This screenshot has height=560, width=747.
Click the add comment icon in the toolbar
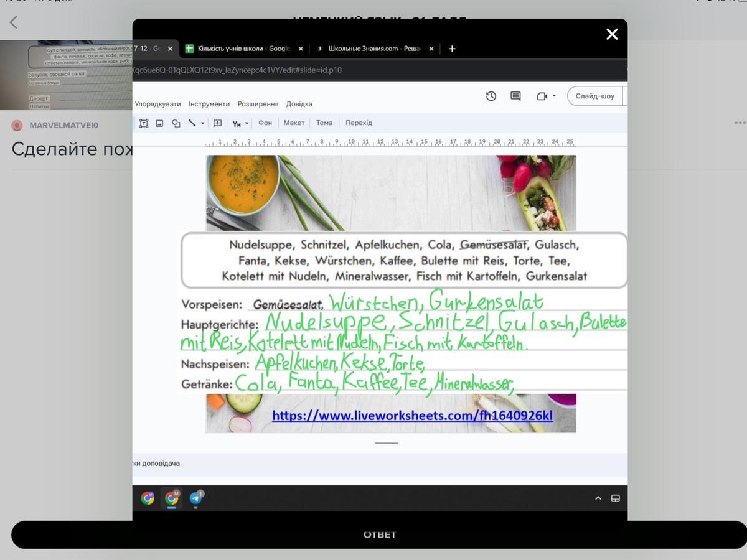[217, 123]
